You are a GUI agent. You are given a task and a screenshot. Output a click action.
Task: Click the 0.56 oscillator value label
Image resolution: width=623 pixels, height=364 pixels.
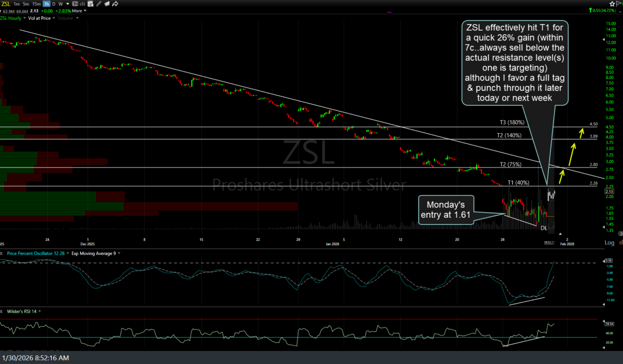click(608, 260)
